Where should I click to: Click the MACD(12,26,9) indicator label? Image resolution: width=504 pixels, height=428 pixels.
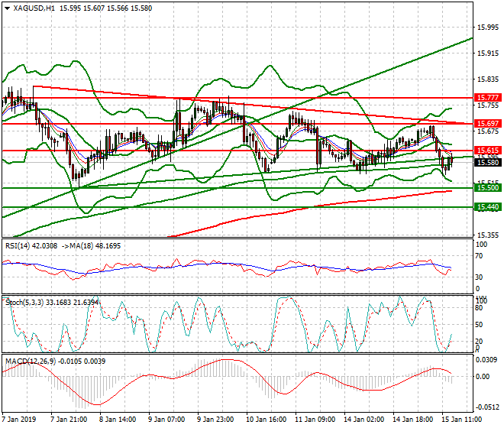coord(31,362)
